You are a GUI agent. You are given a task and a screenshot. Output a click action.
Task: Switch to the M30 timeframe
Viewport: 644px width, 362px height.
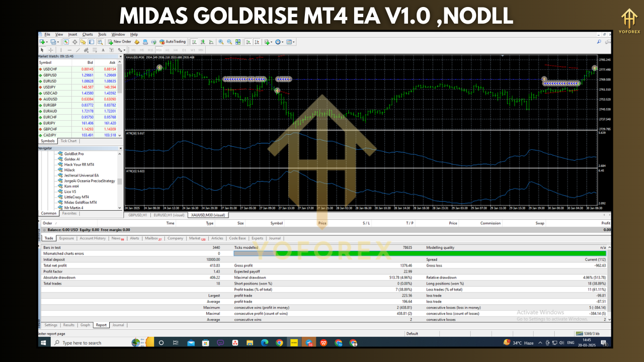(159, 50)
